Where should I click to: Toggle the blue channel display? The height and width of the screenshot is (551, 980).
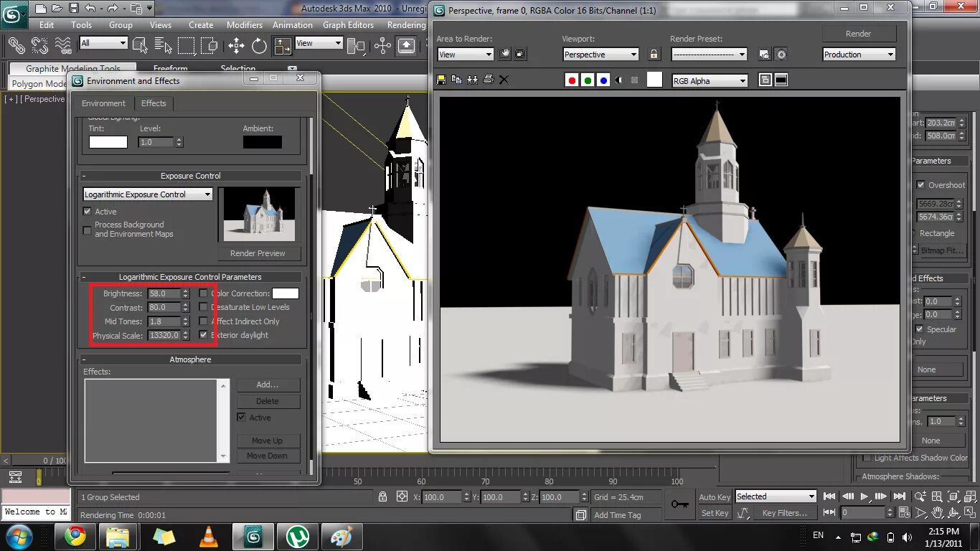603,80
